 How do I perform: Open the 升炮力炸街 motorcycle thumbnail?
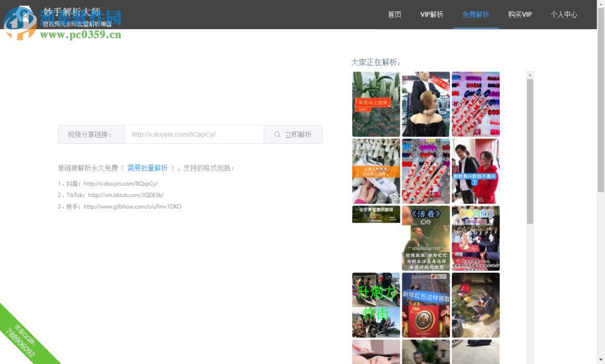click(376, 305)
